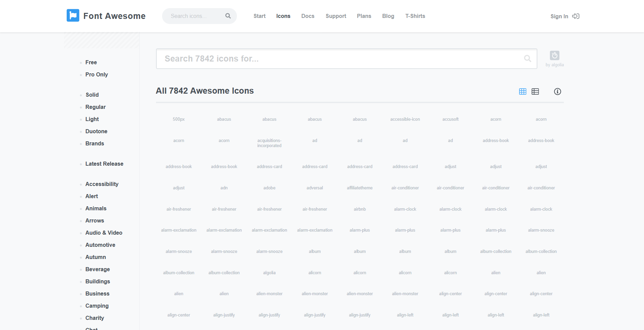Open the info circle icon
The image size is (644, 330).
coord(557,92)
